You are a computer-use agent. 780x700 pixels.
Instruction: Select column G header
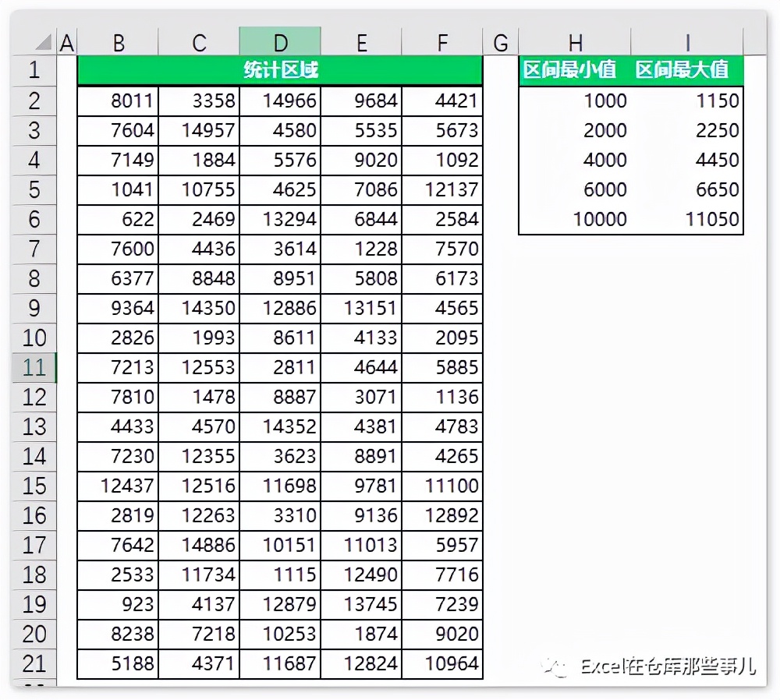coord(501,43)
